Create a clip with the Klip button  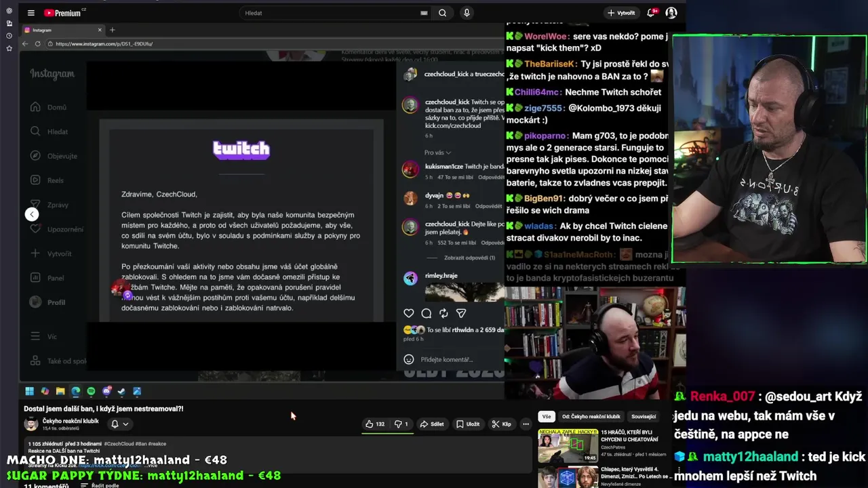tap(502, 424)
